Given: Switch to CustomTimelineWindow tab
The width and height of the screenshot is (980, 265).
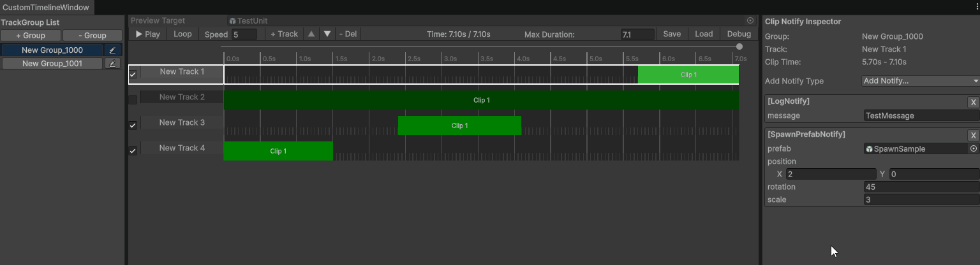Looking at the screenshot, I should pos(47,7).
